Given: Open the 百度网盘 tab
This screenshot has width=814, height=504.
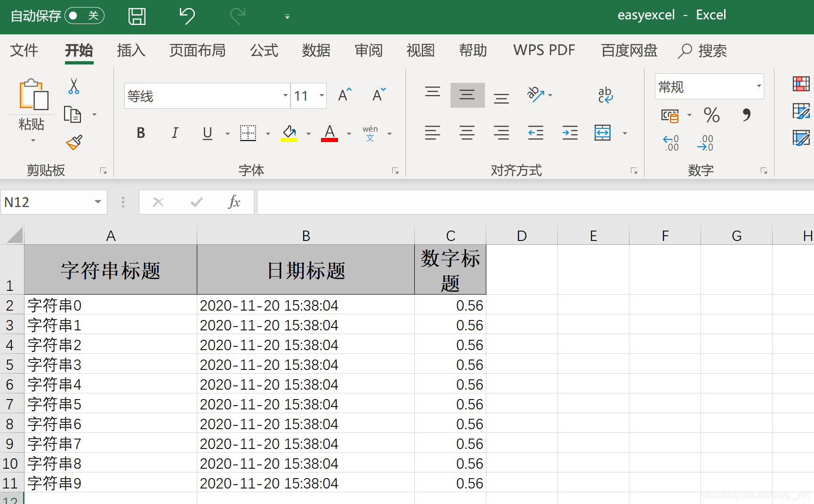Looking at the screenshot, I should coord(629,50).
